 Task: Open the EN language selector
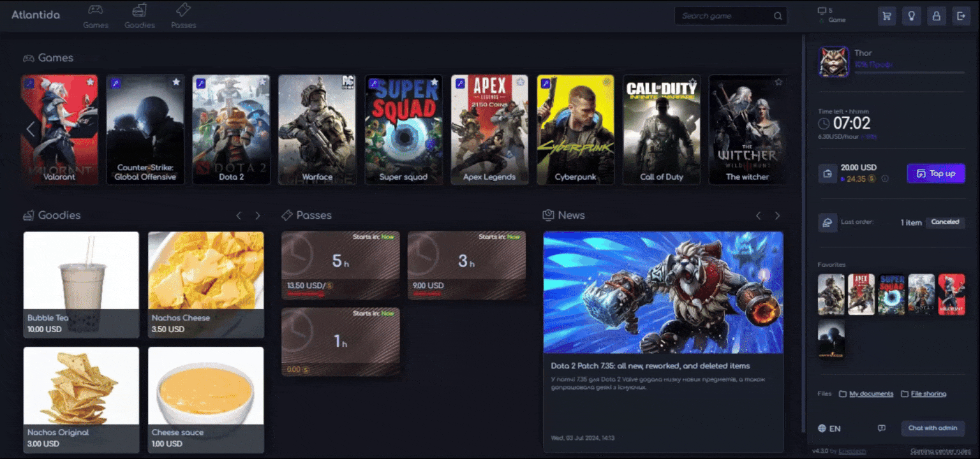[829, 428]
